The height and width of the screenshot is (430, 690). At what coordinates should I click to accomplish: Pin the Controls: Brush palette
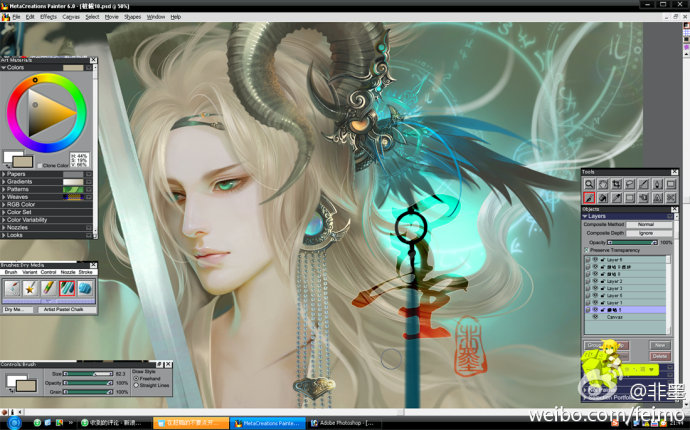pos(159,364)
